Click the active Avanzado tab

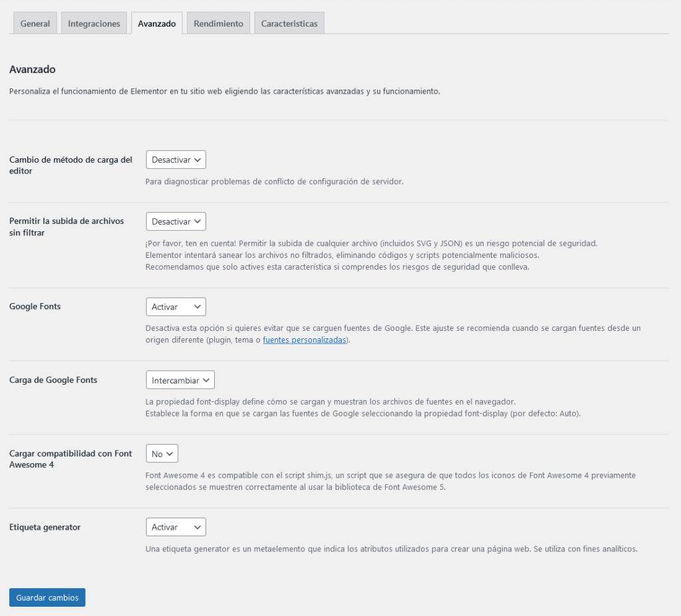pyautogui.click(x=156, y=23)
